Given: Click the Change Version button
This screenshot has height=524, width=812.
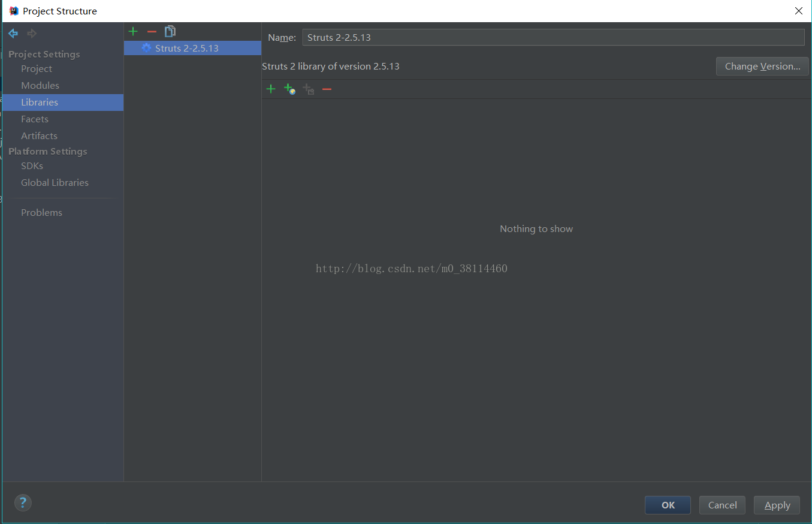Looking at the screenshot, I should [762, 67].
